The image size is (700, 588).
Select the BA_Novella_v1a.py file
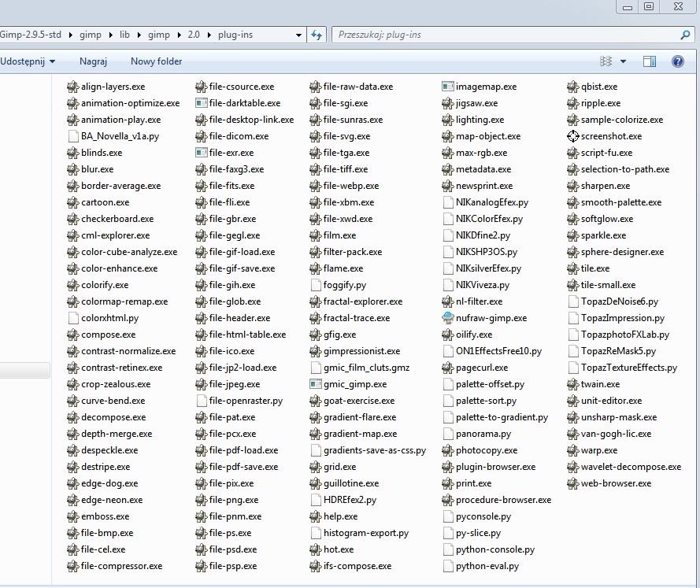coord(119,136)
